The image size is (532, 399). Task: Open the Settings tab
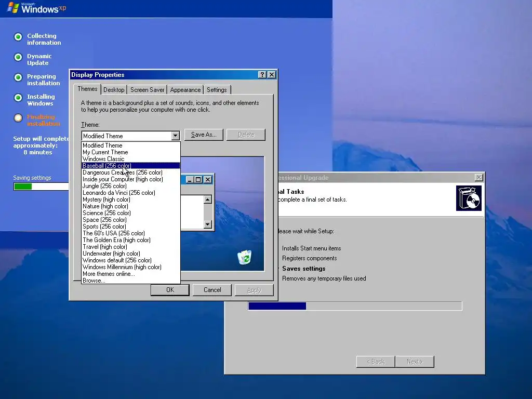pyautogui.click(x=217, y=90)
